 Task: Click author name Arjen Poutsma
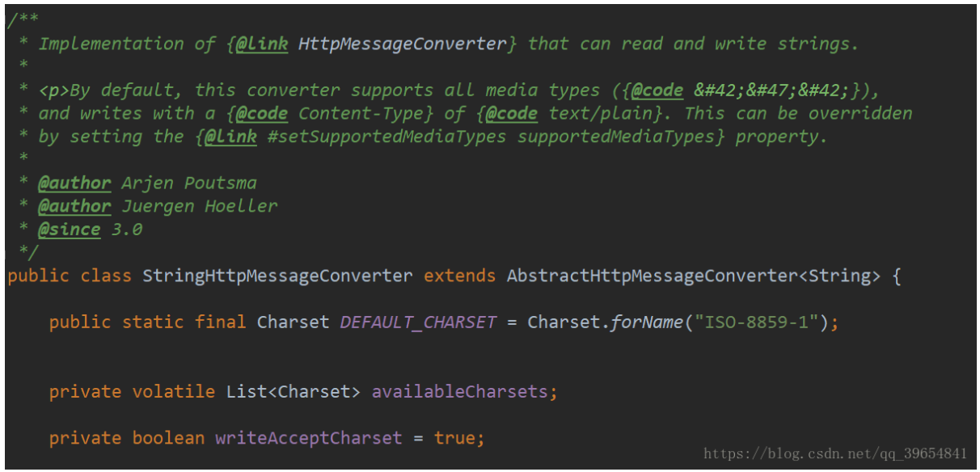(x=189, y=183)
